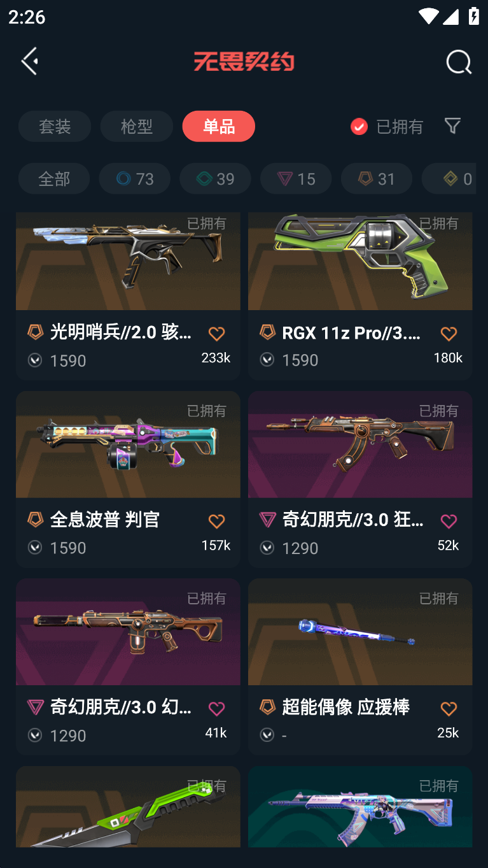Open the 超能偶像 应援棒 item image
488x868 pixels.
coord(360,632)
